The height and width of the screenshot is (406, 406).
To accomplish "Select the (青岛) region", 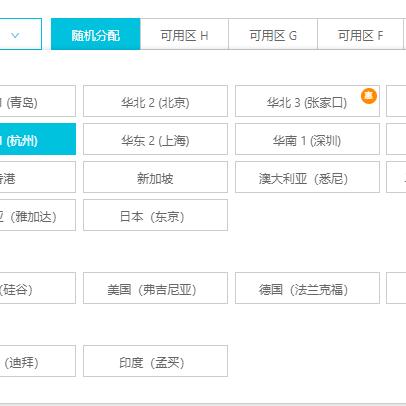I will (x=38, y=101).
